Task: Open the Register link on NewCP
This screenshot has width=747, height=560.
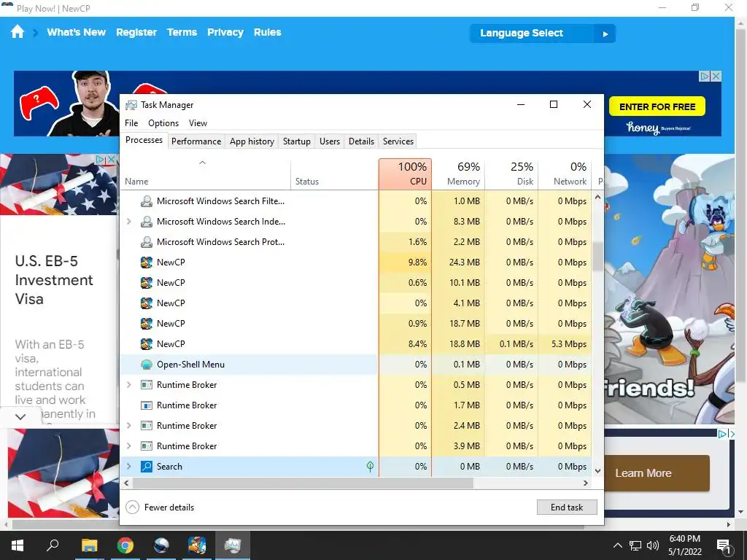Action: [x=136, y=32]
